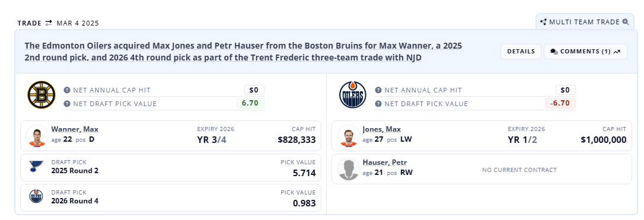
Task: Click Max Wanner's headshot photo
Action: [37, 136]
